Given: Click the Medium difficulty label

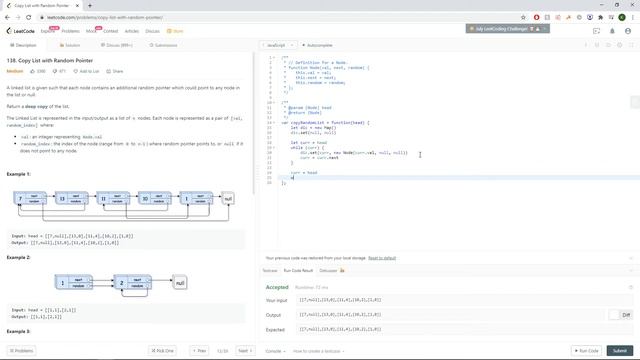Looking at the screenshot, I should 15,71.
